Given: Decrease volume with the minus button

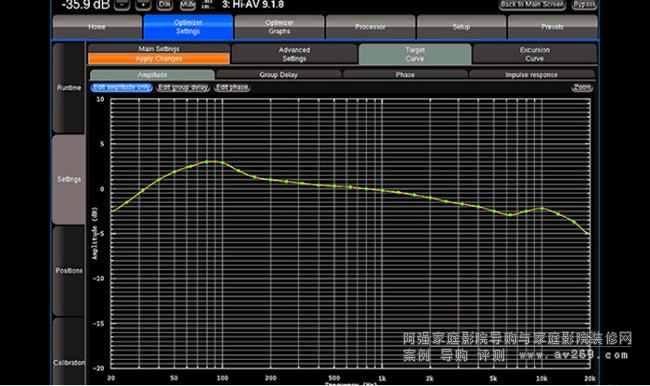Looking at the screenshot, I should (x=122, y=5).
